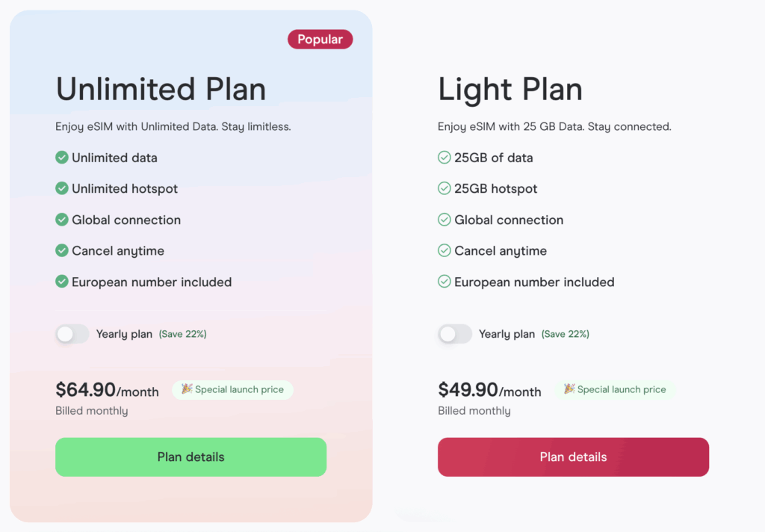Click the checkmark beside Unlimited hotspot
Image resolution: width=765 pixels, height=532 pixels.
[62, 189]
